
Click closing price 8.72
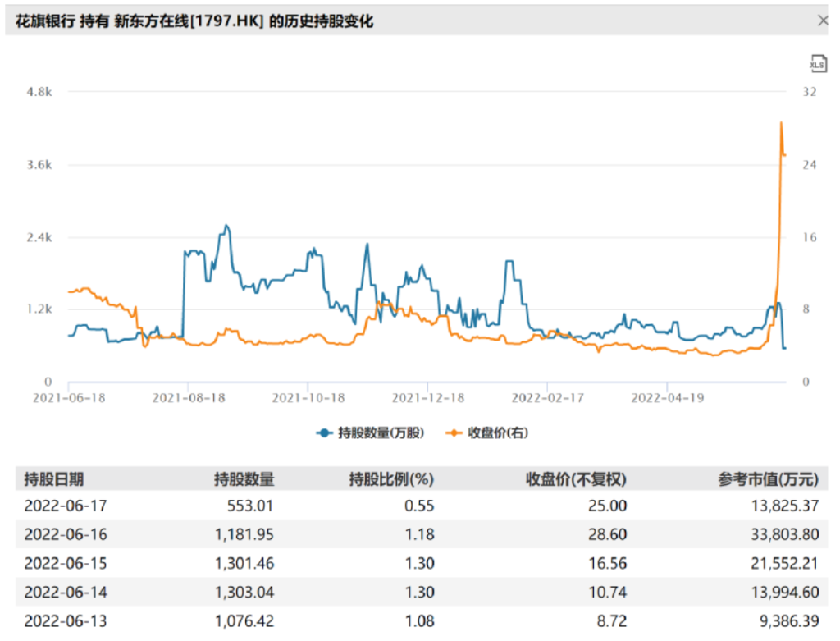[x=612, y=621]
